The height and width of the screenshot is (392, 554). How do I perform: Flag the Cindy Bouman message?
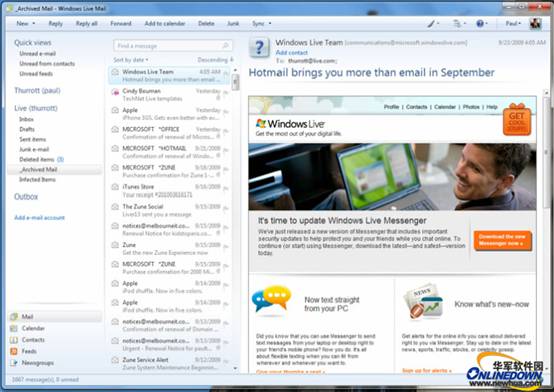coord(226,92)
